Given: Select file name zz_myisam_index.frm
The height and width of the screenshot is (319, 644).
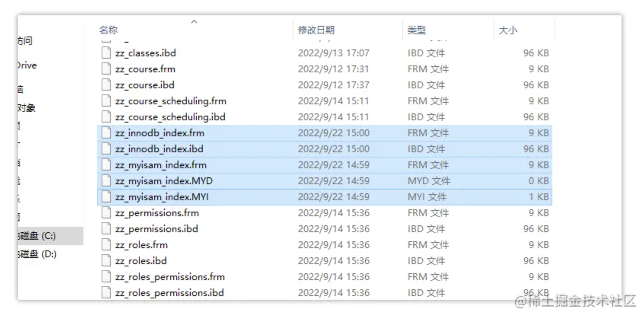Looking at the screenshot, I should pos(161,165).
